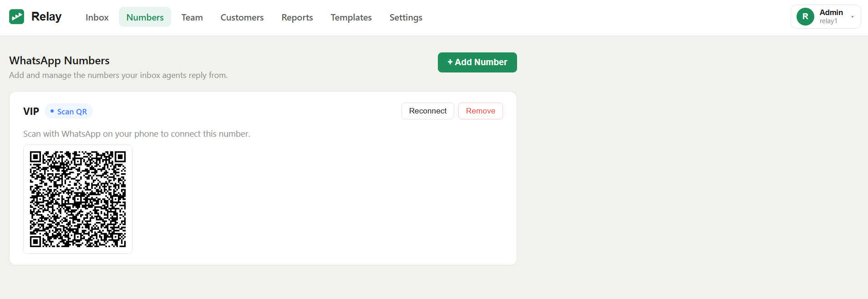Click the Relay logo icon
868x299 pixels.
(x=16, y=17)
